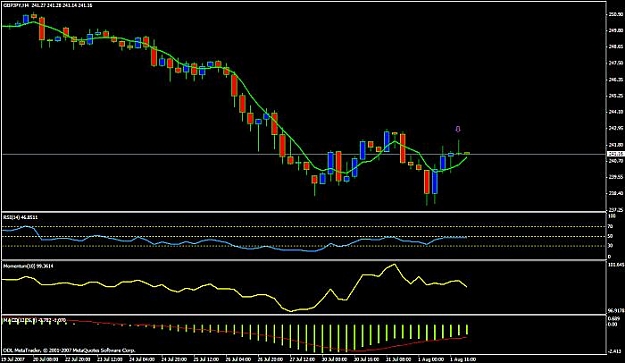Click the 250.90 price axis label

(x=615, y=14)
